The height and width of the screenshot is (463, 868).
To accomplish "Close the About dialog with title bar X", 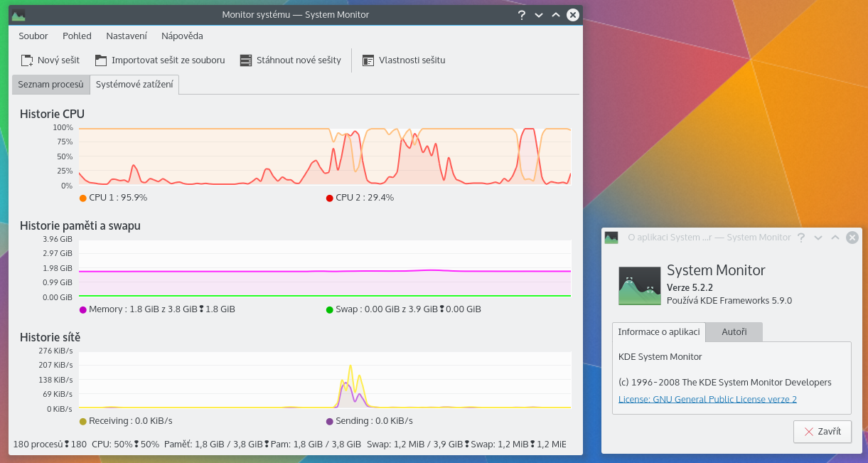I will 852,238.
